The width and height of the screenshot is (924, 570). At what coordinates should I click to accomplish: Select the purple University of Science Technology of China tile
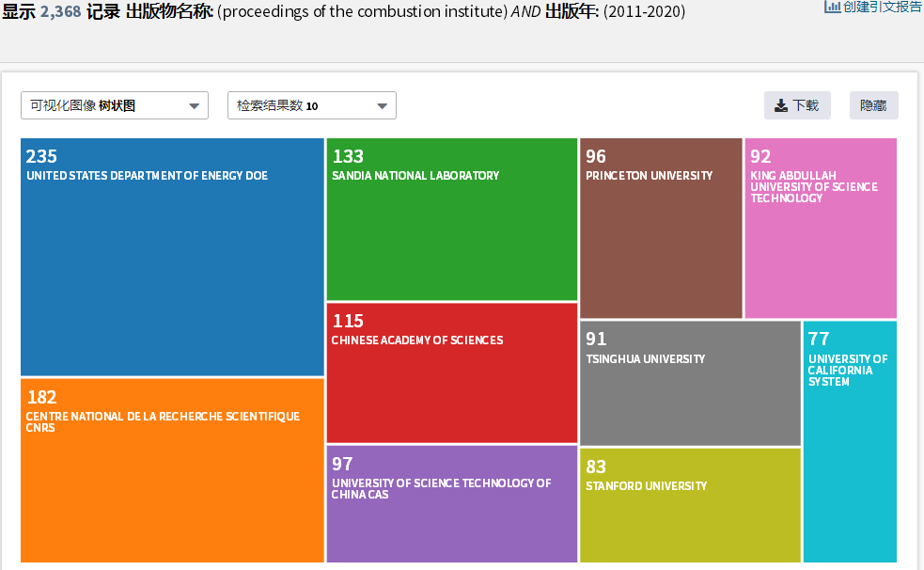point(452,504)
